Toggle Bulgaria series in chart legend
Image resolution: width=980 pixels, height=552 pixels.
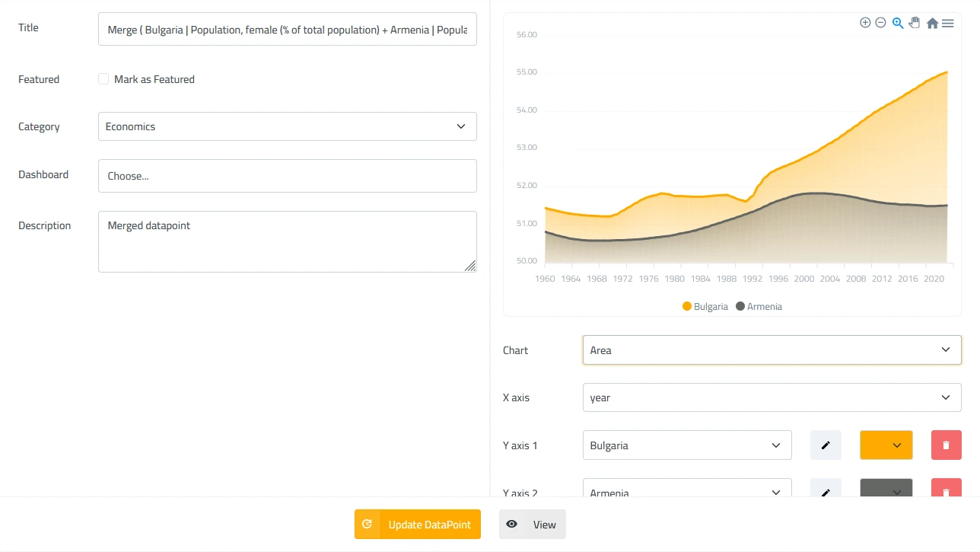pyautogui.click(x=705, y=307)
